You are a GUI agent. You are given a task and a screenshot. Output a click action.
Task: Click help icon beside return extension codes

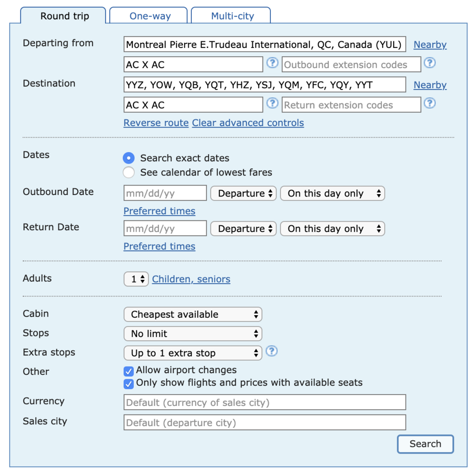point(429,103)
